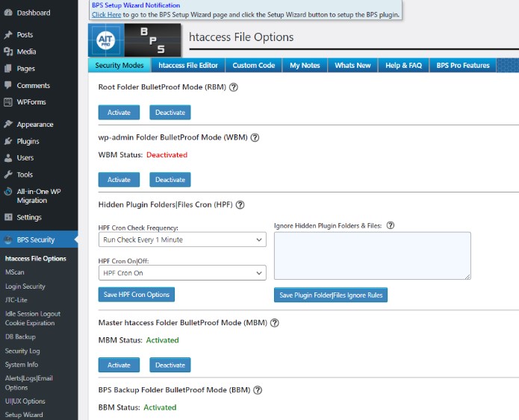Viewport: 519px width, 420px height.
Task: Open Setup Wizard submenu item
Action: 24,415
